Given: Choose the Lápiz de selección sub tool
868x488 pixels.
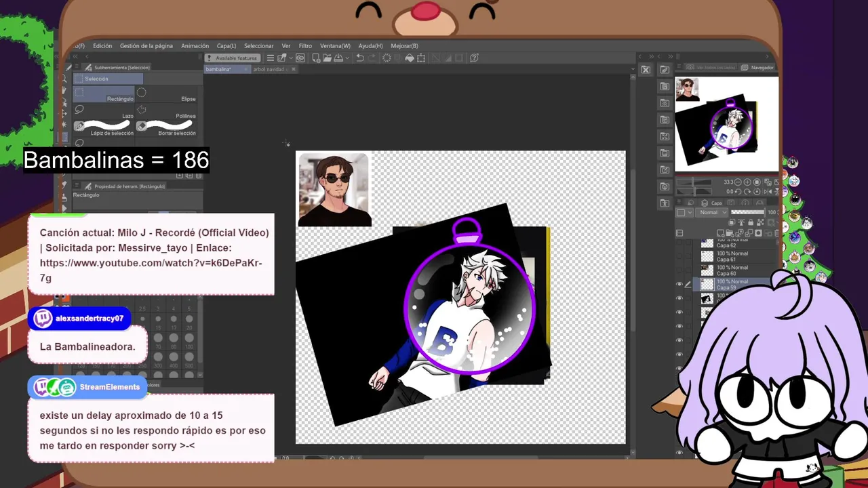Looking at the screenshot, I should click(x=104, y=128).
